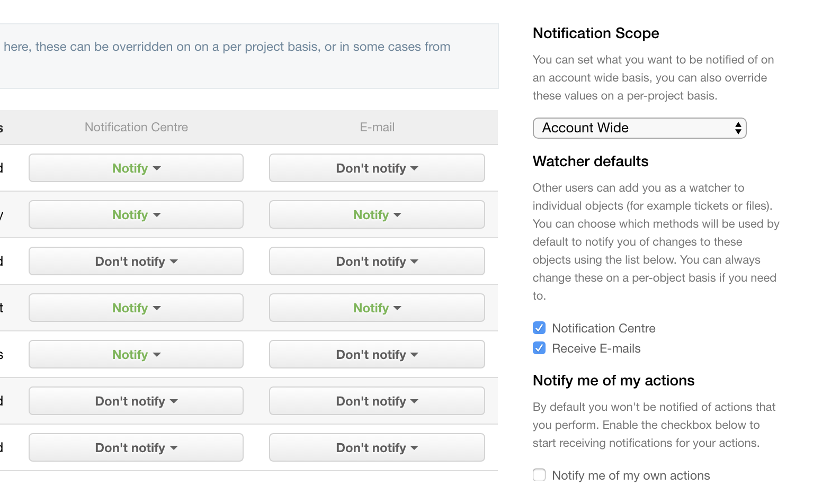The width and height of the screenshot is (840, 504).
Task: Click the Notification Centre column header
Action: [136, 128]
